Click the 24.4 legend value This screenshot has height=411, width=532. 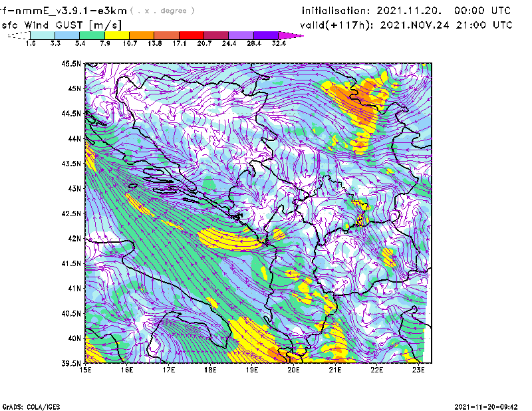(x=229, y=43)
